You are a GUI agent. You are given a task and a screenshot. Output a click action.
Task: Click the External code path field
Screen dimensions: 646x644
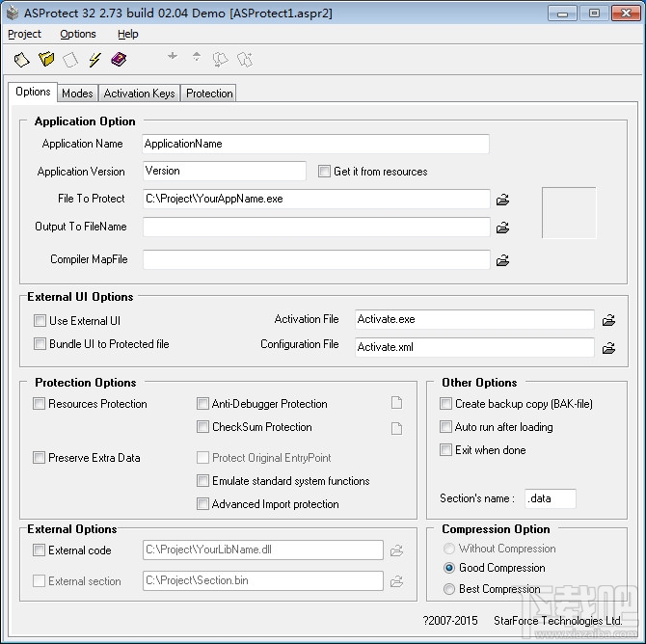click(263, 550)
